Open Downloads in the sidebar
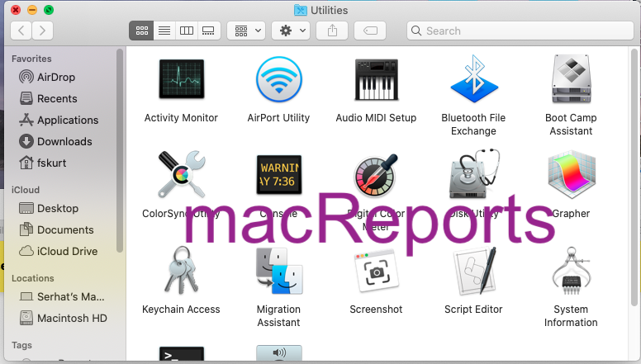Viewport: 641px width, 364px height. [64, 141]
